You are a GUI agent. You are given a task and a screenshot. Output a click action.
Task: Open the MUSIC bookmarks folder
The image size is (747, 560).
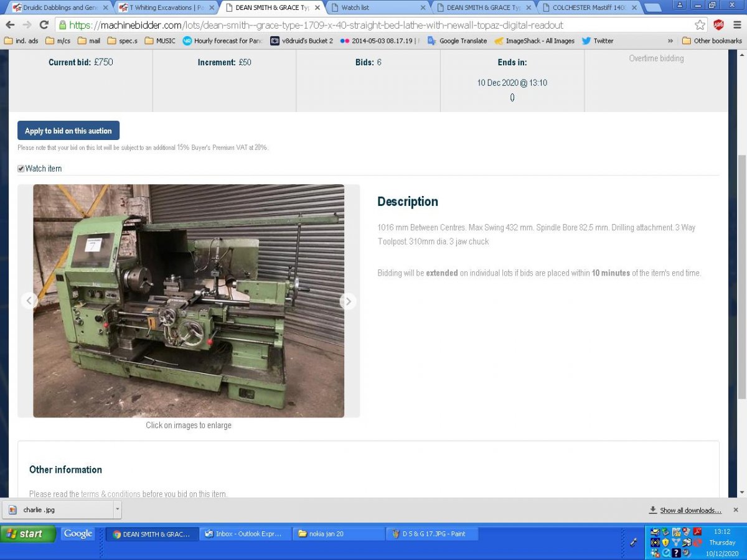click(160, 41)
